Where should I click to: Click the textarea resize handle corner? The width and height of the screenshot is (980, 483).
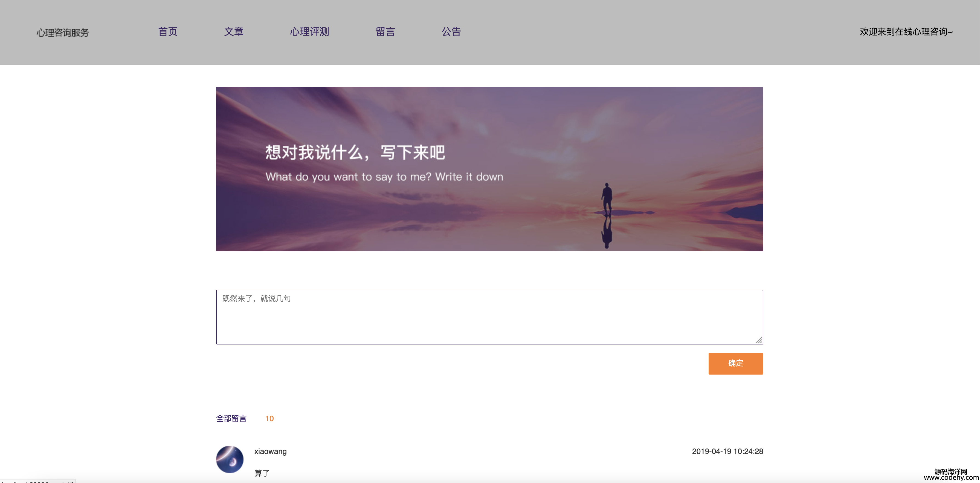pyautogui.click(x=759, y=340)
